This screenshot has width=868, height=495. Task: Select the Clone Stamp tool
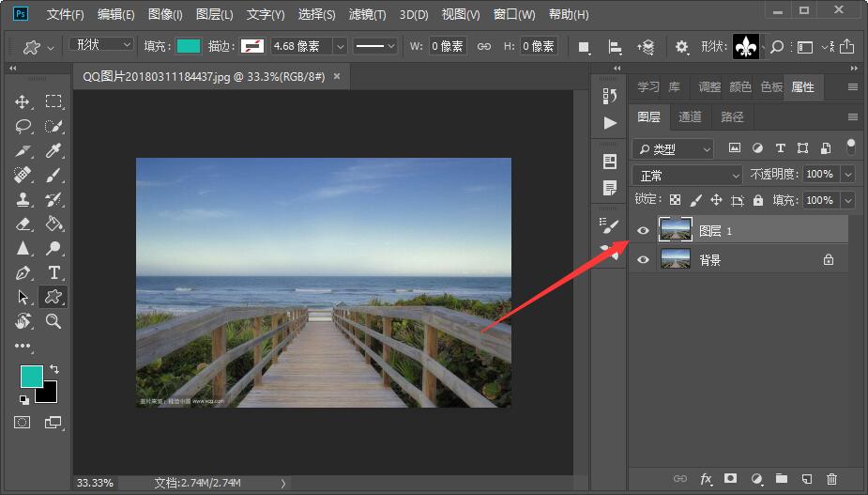(23, 199)
